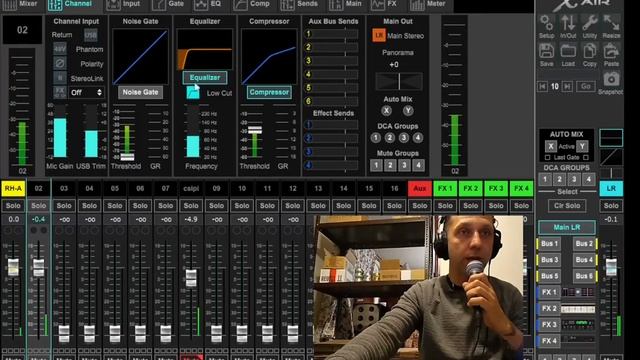Screen dimensions: 640x360
Task: Go to next snapshot with forward arrow
Action: 567,87
